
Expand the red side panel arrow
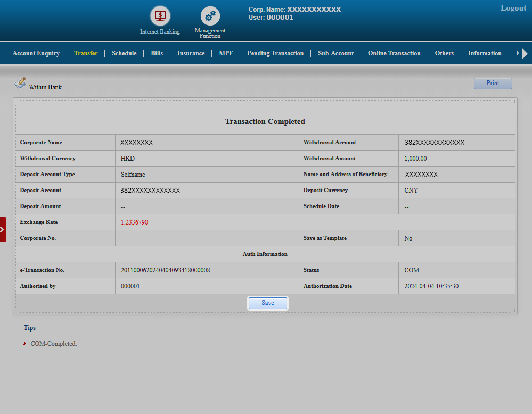click(x=3, y=229)
